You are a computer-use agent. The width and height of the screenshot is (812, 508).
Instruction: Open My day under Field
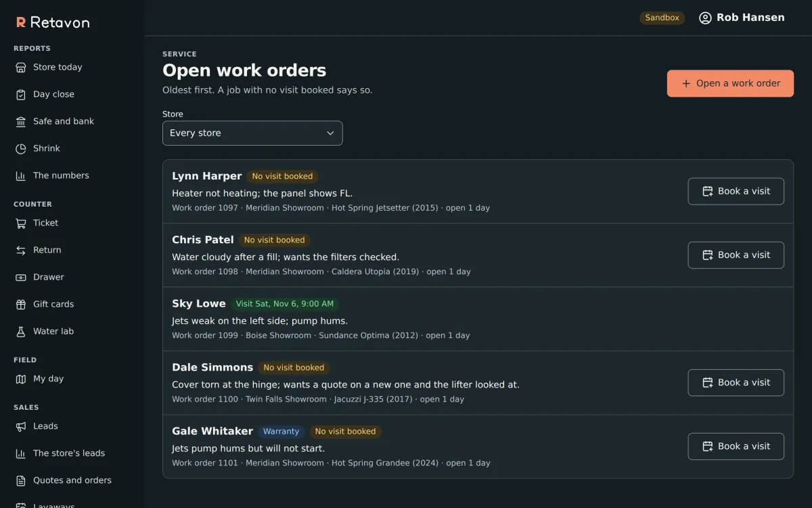click(x=48, y=379)
